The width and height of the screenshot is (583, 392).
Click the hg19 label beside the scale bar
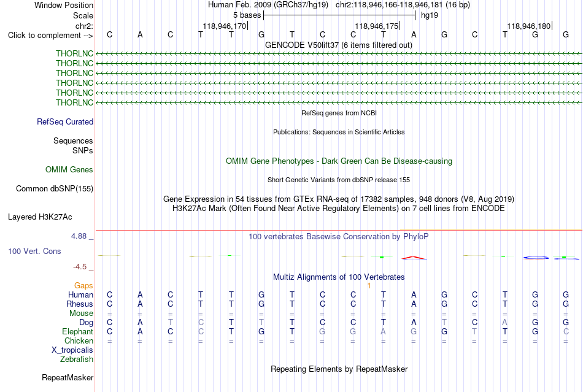(x=430, y=15)
